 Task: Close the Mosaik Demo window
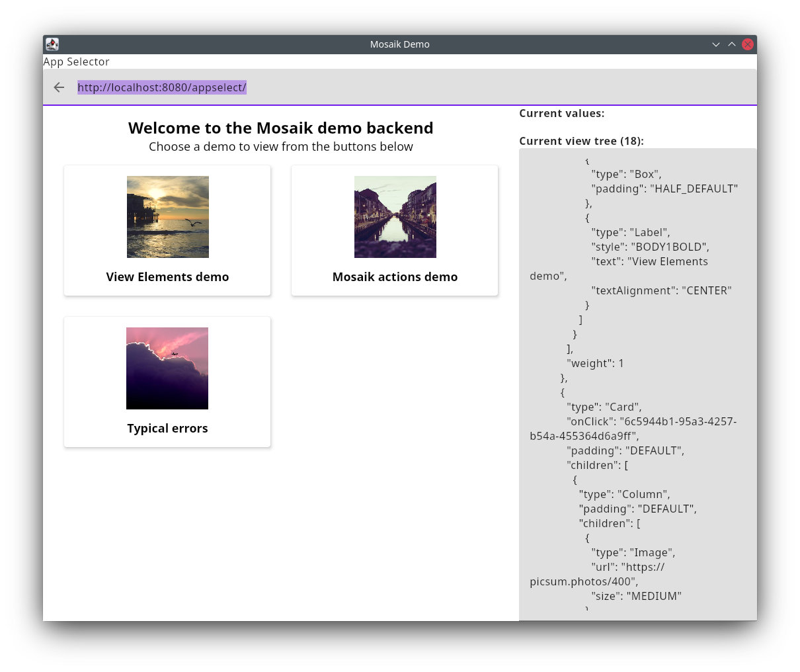coord(747,44)
